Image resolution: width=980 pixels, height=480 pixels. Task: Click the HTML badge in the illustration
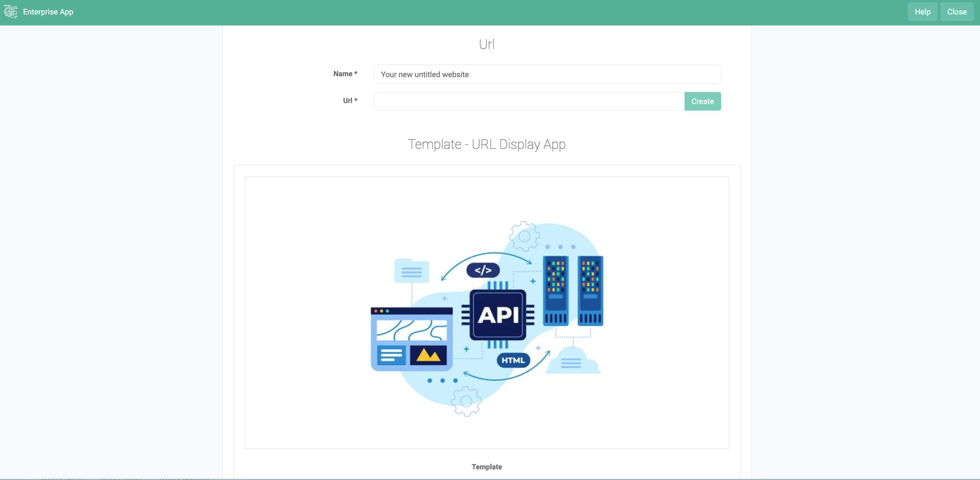point(513,360)
